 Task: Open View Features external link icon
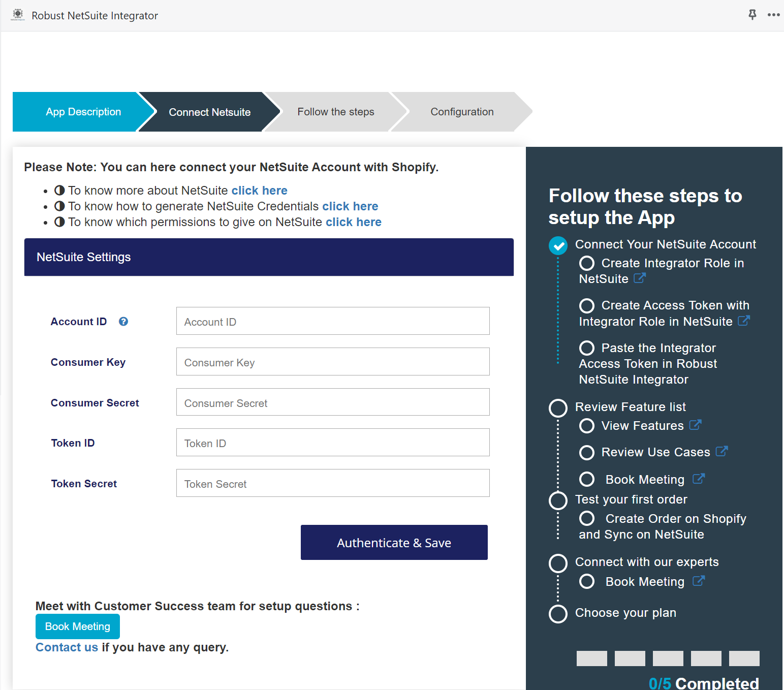pyautogui.click(x=696, y=425)
